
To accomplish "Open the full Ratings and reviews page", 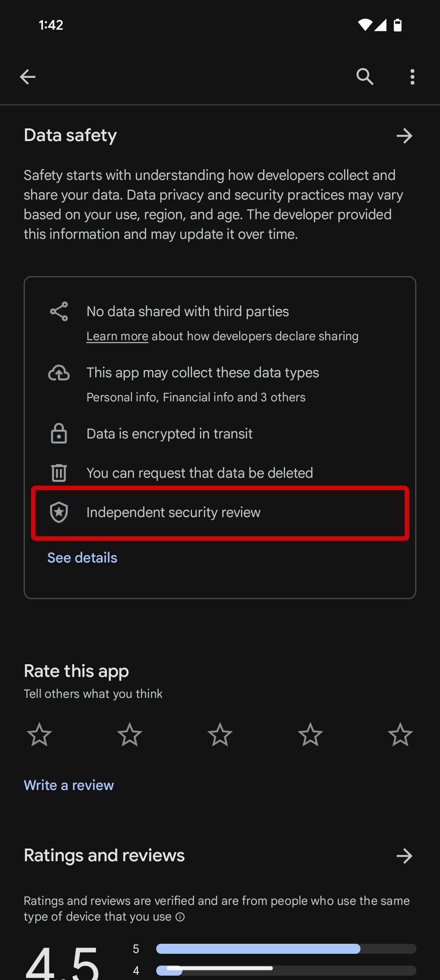I will pyautogui.click(x=404, y=856).
